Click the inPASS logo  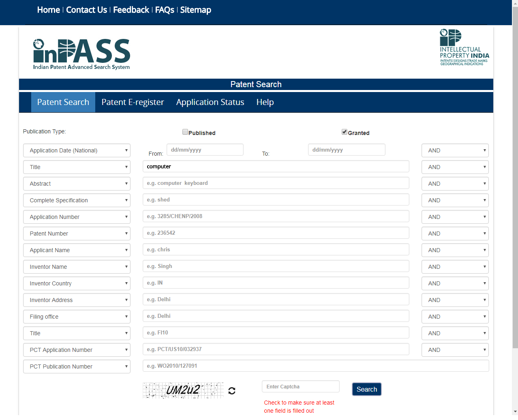pos(81,53)
